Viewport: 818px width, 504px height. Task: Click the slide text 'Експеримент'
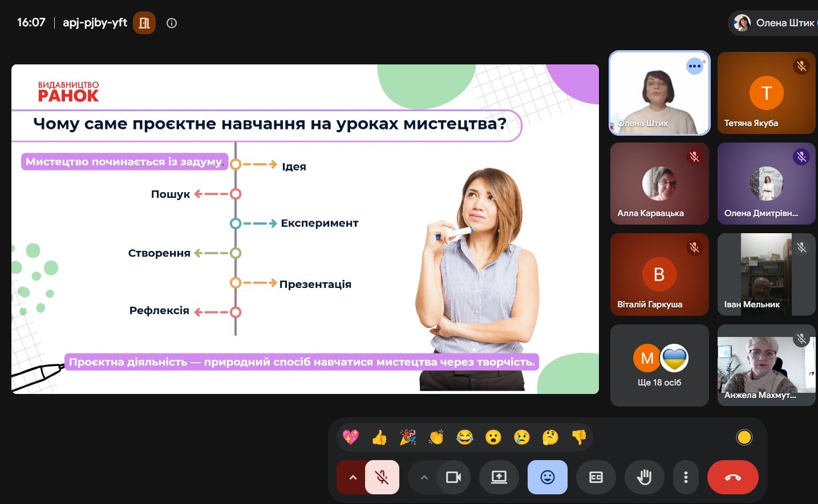pos(319,223)
